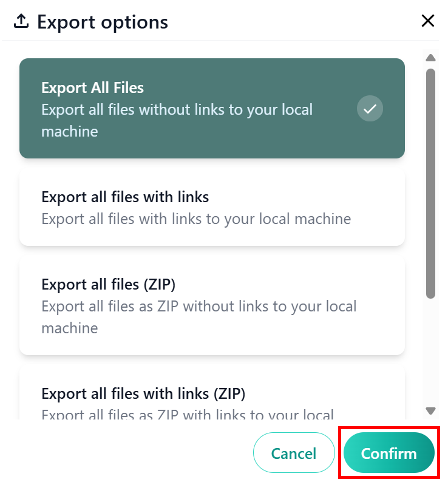The width and height of the screenshot is (448, 482).
Task: Click the "Export options" dialog title
Action: coord(103,22)
